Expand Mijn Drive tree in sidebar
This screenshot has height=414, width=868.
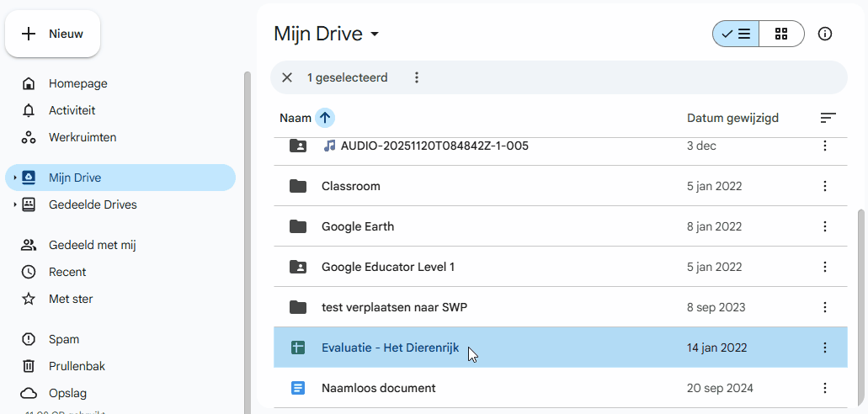14,178
